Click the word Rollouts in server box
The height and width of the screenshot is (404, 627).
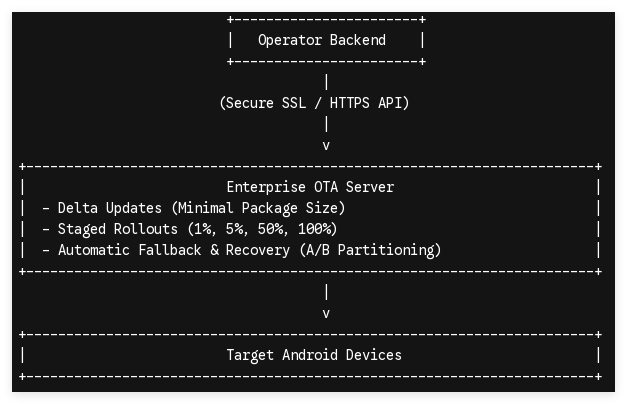146,229
